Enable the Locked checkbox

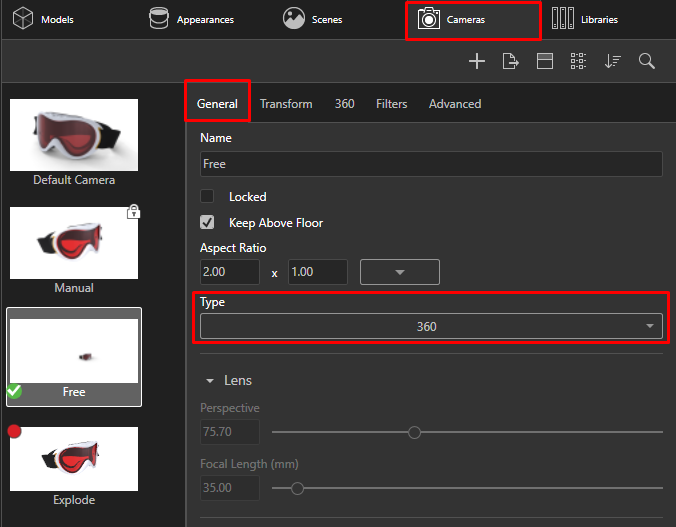pos(208,197)
